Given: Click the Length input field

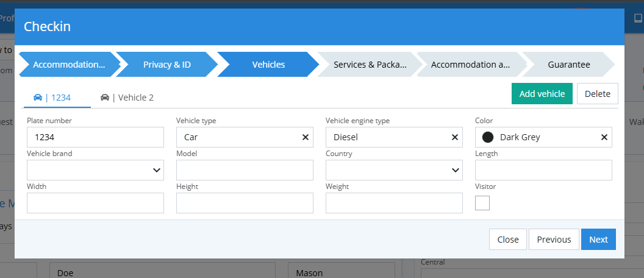Looking at the screenshot, I should click(543, 170).
